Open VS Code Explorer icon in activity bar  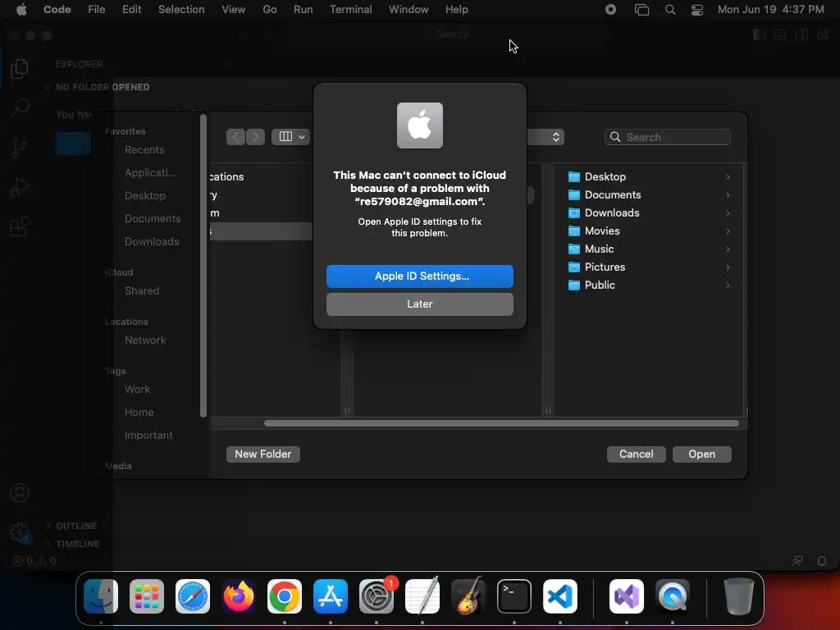[20, 69]
